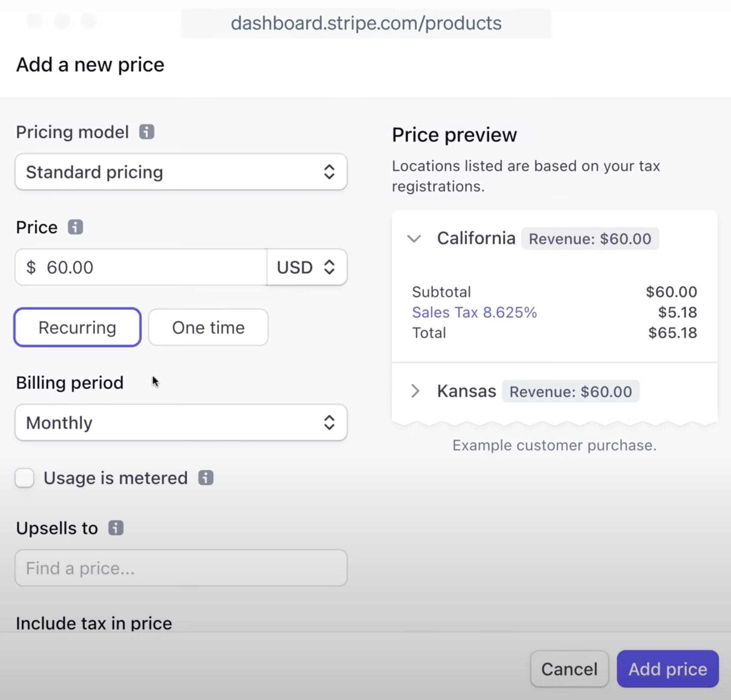
Task: Open the USD currency selector
Action: click(306, 267)
